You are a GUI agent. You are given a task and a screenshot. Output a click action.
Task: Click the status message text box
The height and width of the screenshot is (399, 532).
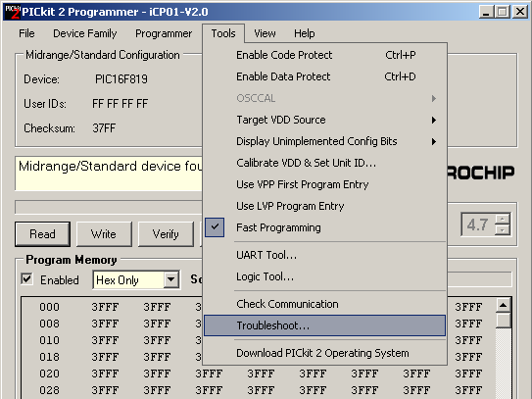pyautogui.click(x=109, y=174)
